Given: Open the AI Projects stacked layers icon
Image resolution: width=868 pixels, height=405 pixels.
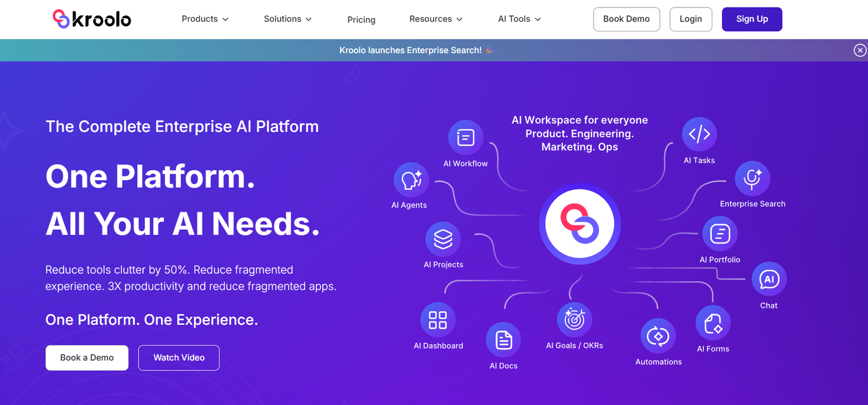Looking at the screenshot, I should (x=443, y=239).
